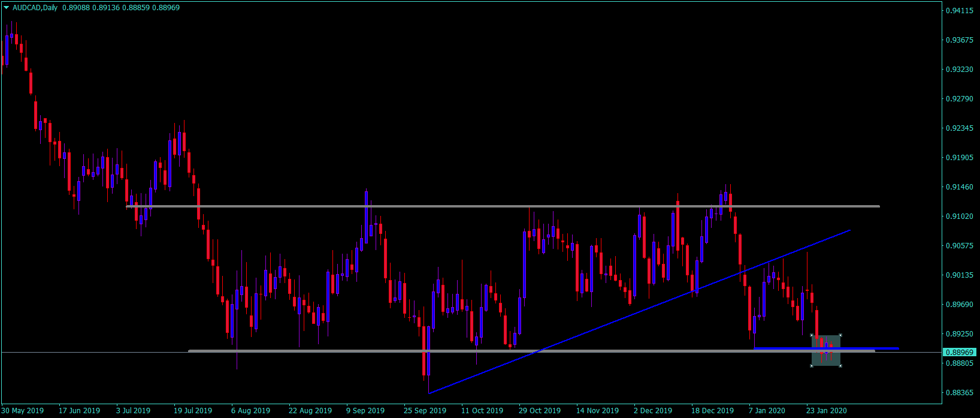Click the 25 Sep 2019 date label
The height and width of the screenshot is (418, 980).
tap(425, 411)
